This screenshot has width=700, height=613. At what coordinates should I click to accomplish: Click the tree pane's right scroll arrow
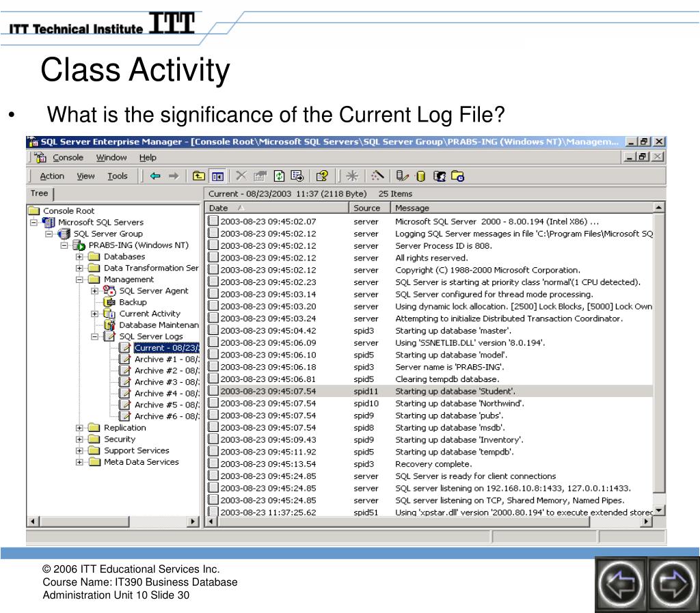(193, 521)
